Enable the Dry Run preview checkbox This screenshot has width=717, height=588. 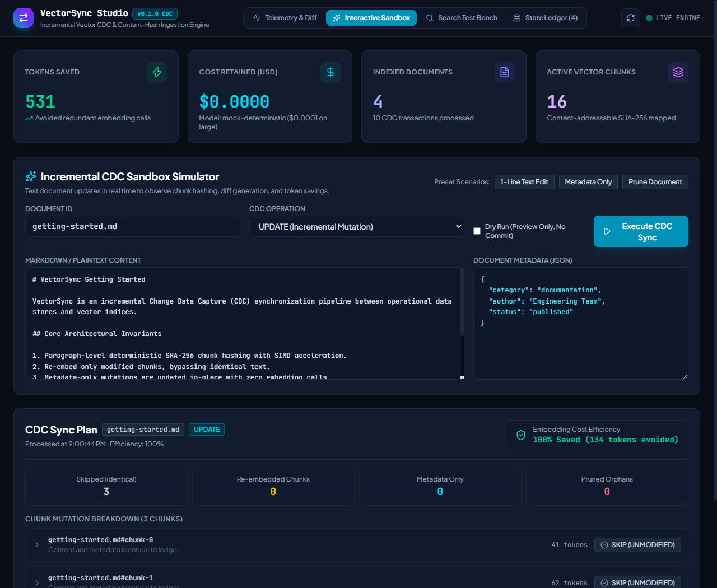(x=477, y=231)
